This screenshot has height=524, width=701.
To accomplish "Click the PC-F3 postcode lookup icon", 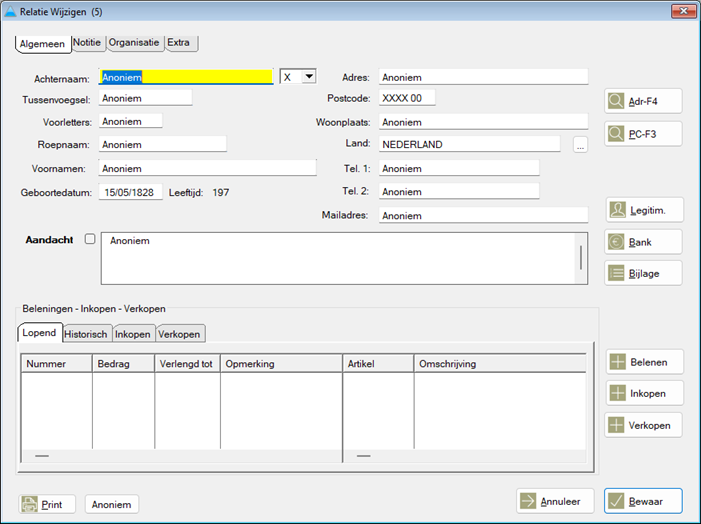I will pyautogui.click(x=616, y=134).
